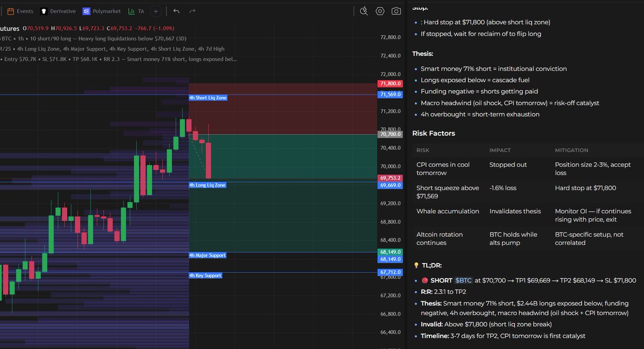Image resolution: width=644 pixels, height=349 pixels.
Task: Open the Events panel
Action: coord(20,11)
